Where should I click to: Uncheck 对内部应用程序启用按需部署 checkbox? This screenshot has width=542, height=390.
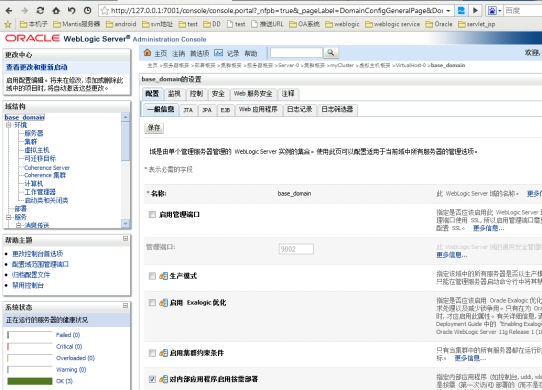152,379
